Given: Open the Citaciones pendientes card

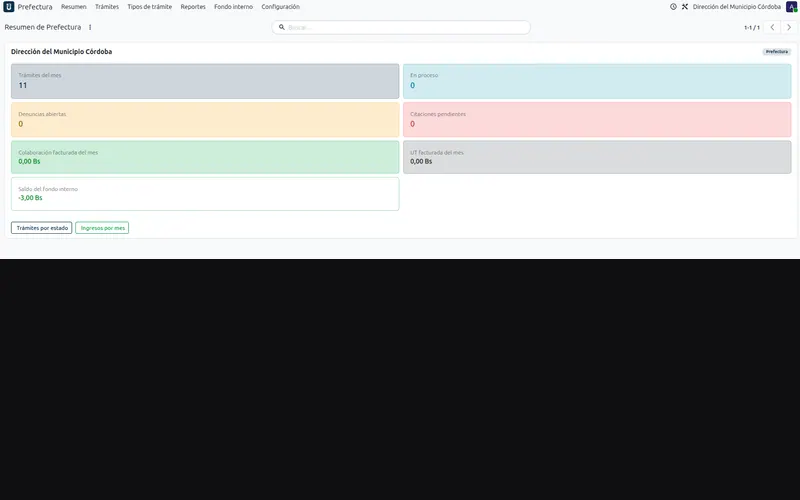Looking at the screenshot, I should click(x=597, y=120).
